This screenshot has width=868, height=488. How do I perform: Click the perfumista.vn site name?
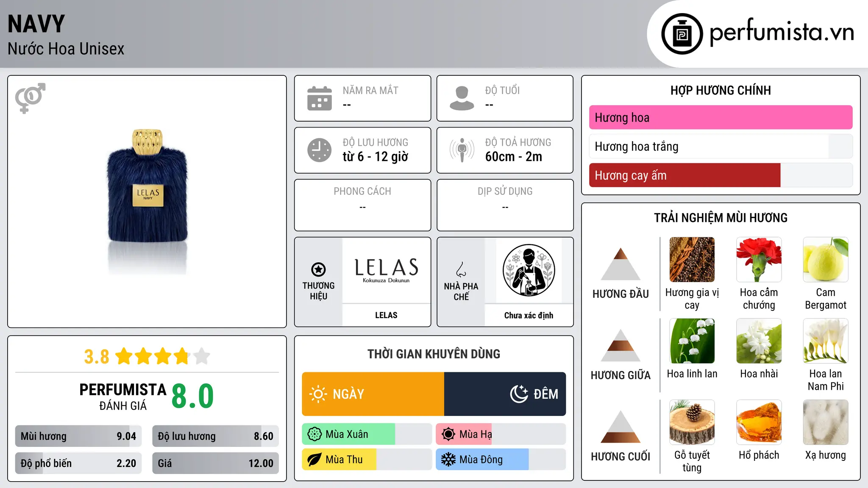[782, 32]
